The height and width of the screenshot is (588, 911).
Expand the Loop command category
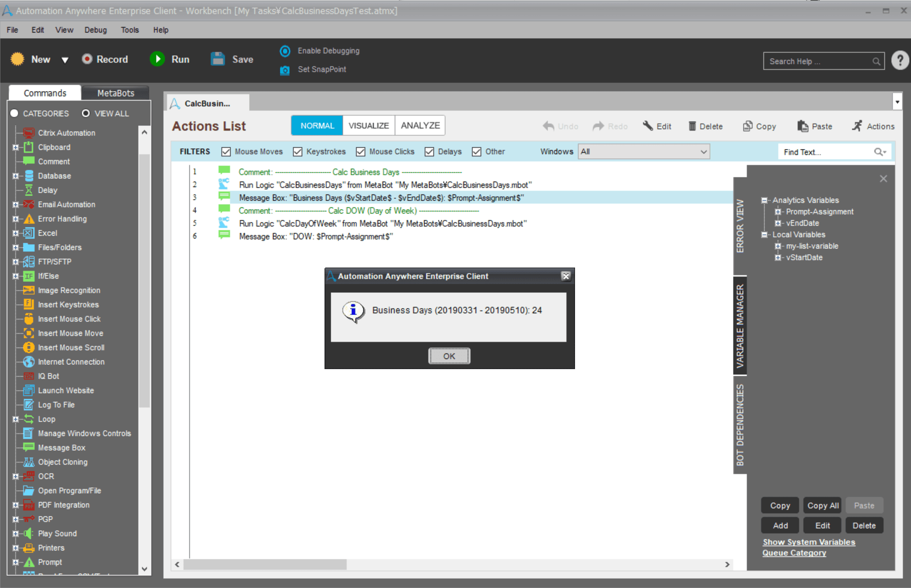[15, 419]
